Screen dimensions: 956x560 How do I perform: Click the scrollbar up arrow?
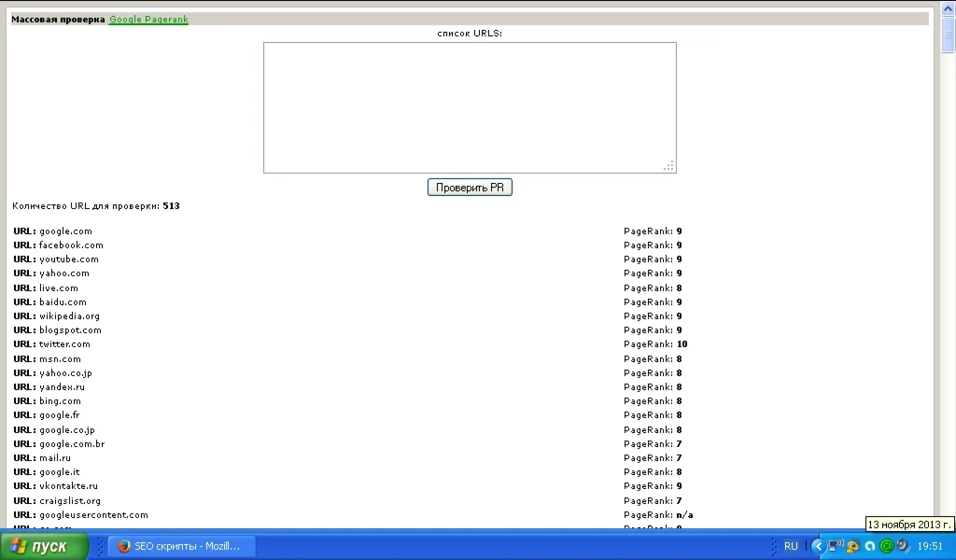[x=949, y=8]
